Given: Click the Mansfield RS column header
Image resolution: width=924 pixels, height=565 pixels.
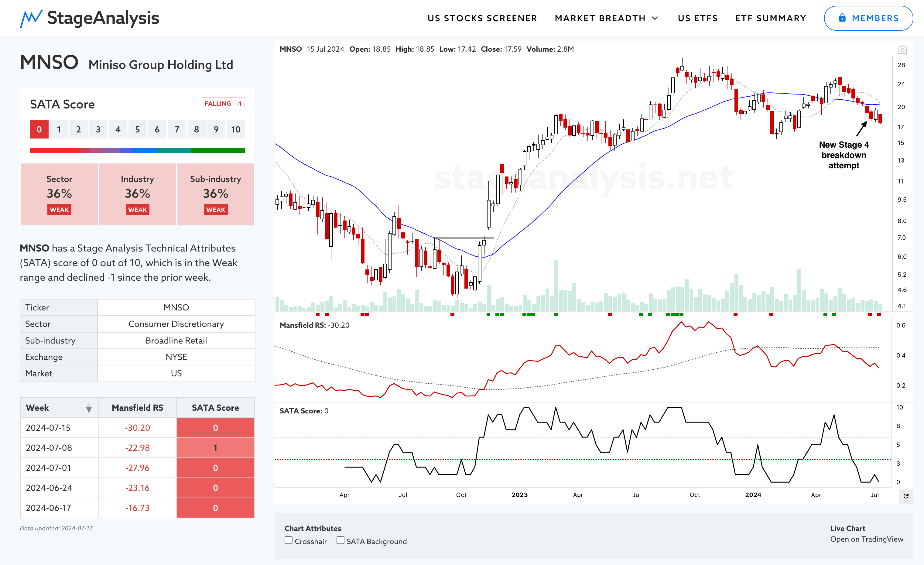Looking at the screenshot, I should pos(138,408).
